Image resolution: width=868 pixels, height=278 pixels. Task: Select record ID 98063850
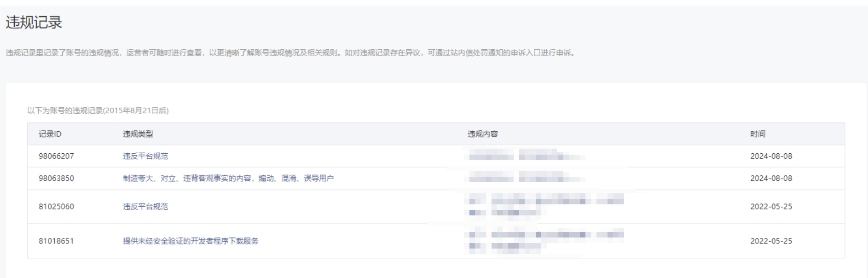(x=56, y=178)
